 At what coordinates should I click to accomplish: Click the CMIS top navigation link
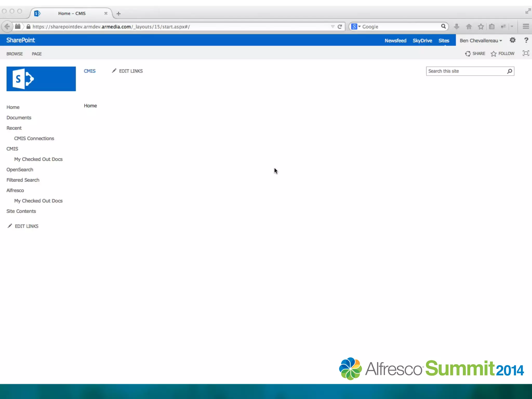pos(90,71)
